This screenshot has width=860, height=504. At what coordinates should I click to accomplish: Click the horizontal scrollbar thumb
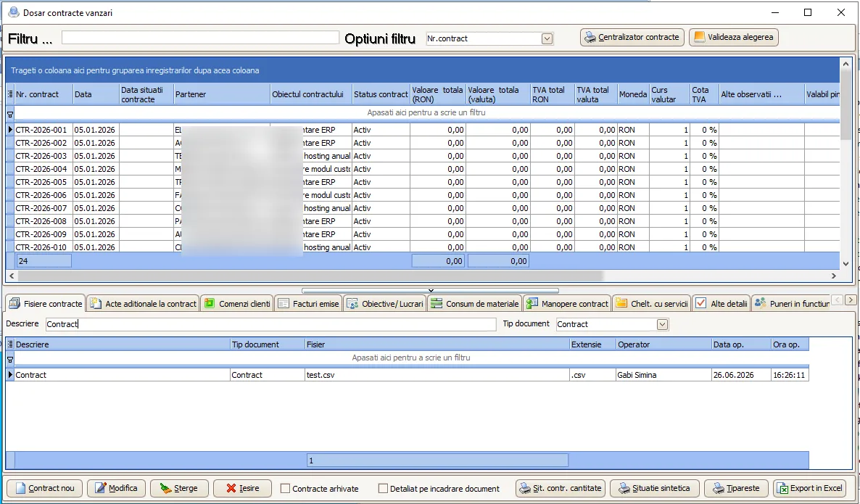click(310, 276)
